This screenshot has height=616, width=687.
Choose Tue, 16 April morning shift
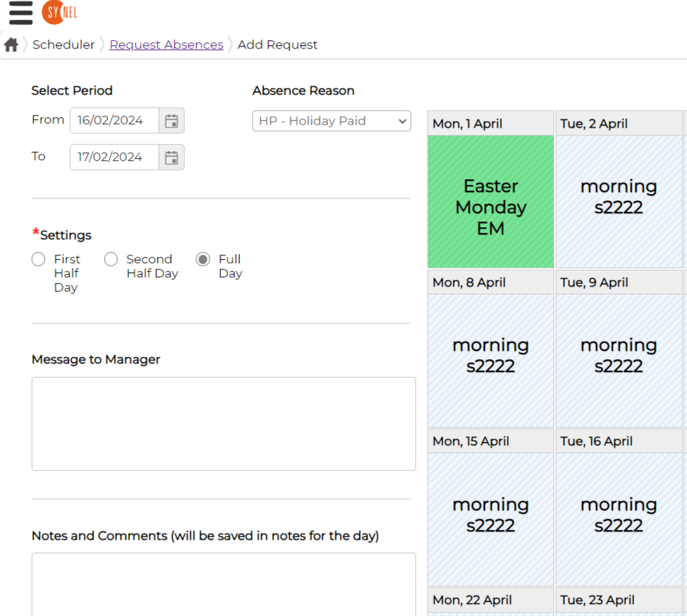pyautogui.click(x=619, y=519)
